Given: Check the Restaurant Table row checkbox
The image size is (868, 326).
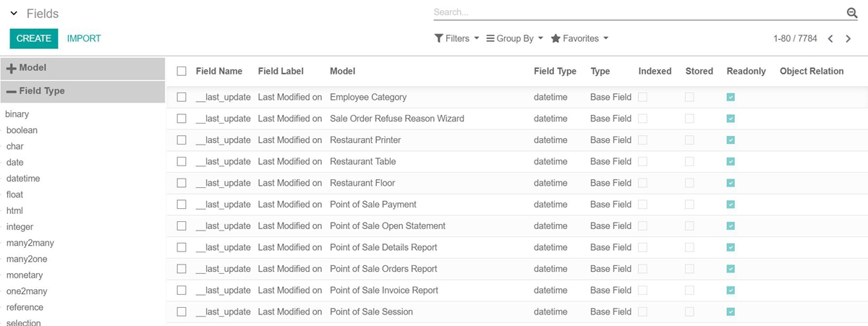Looking at the screenshot, I should pyautogui.click(x=182, y=161).
